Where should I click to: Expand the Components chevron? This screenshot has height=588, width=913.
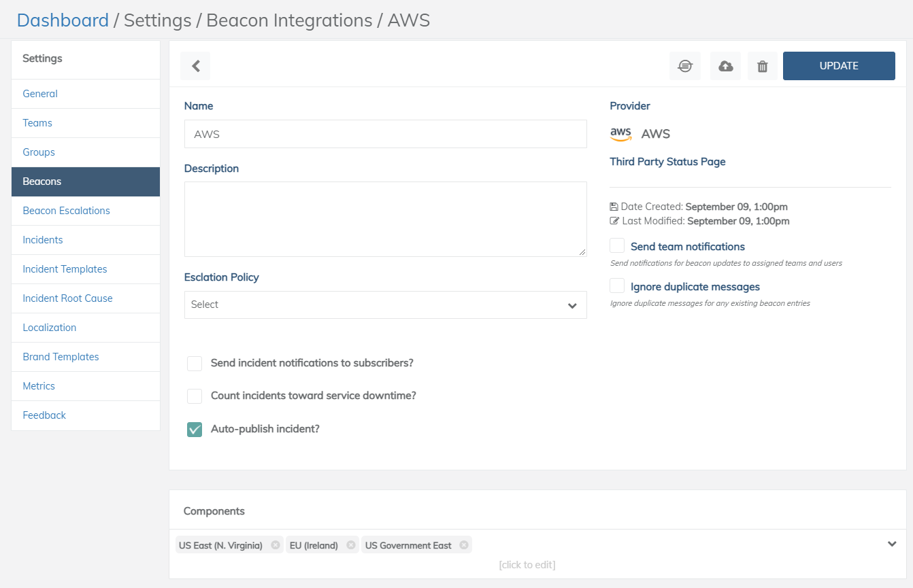click(892, 544)
